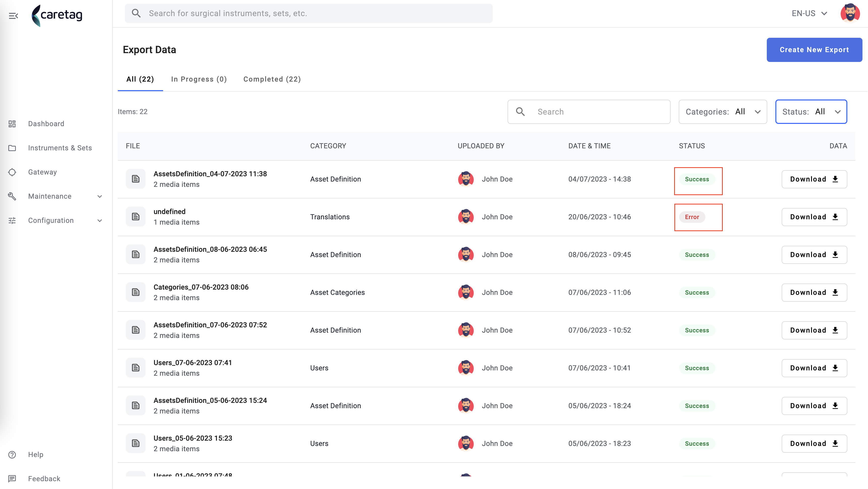Click the Instruments & Sets folder icon
This screenshot has height=489, width=868.
click(12, 148)
